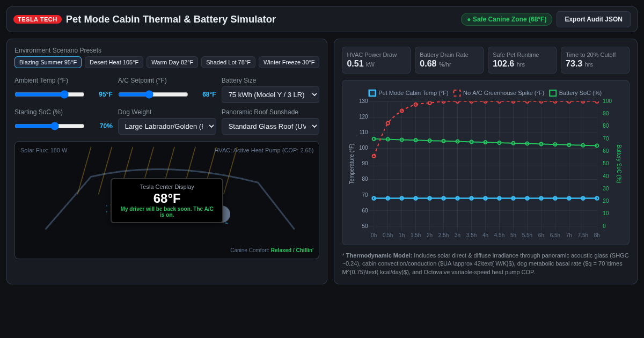The height and width of the screenshot is (338, 644).
Task: Select Warm Day 82°F preset
Action: (x=172, y=62)
